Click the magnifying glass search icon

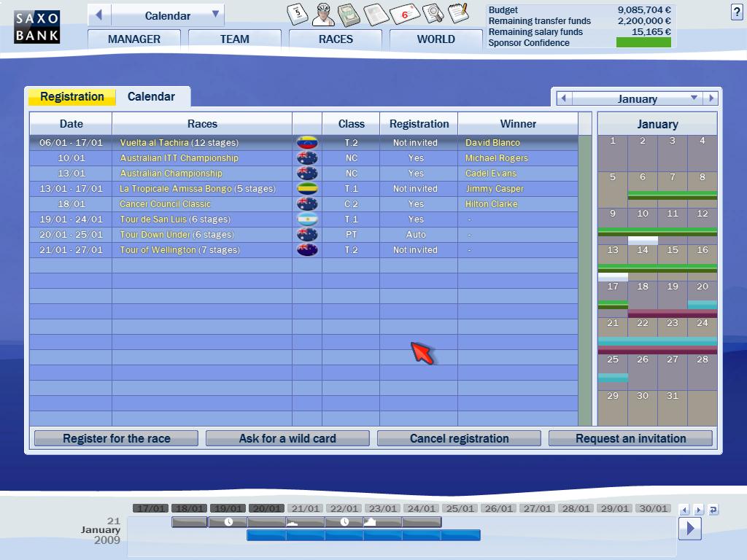click(433, 13)
